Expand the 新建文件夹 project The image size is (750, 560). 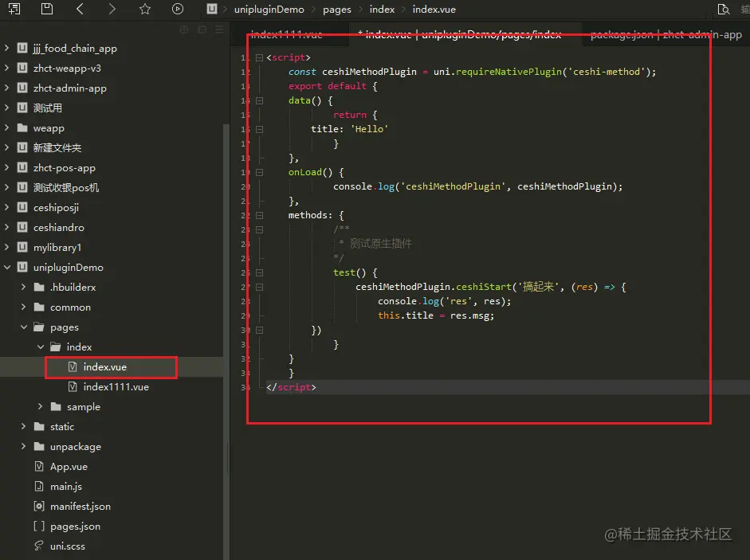point(6,148)
